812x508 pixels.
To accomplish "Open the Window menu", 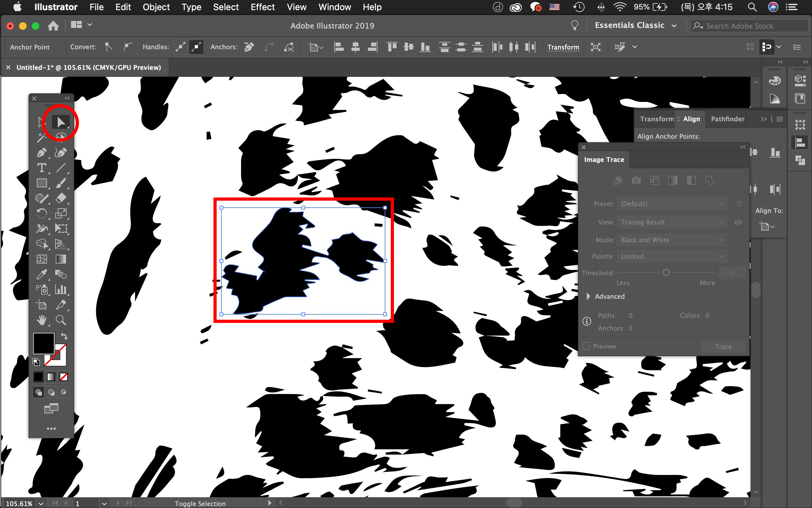I will (335, 7).
